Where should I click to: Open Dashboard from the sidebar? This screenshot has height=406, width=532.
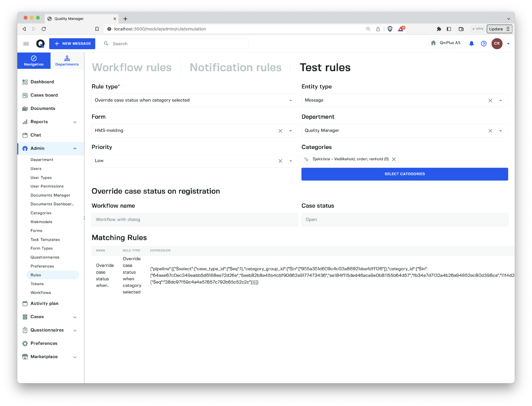[x=42, y=82]
